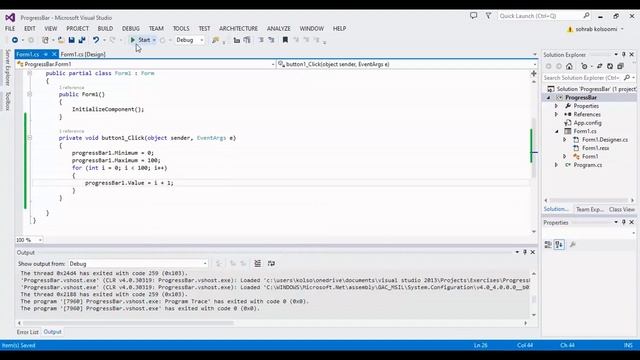Click the notifications filter funnel icon
The width and height of the screenshot is (640, 360).
pos(488,16)
